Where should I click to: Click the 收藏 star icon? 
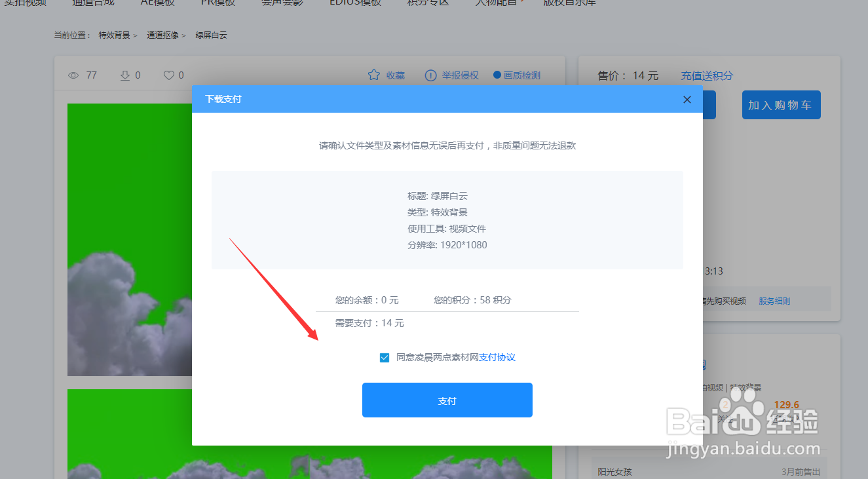pyautogui.click(x=374, y=75)
